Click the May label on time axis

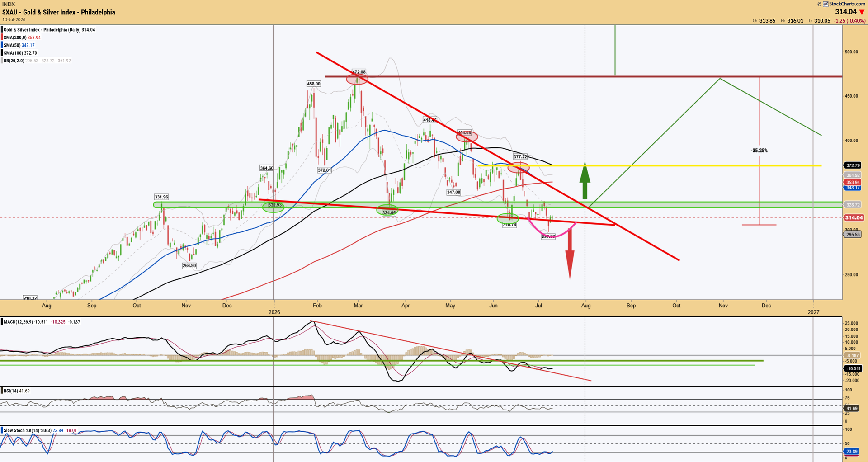(450, 306)
